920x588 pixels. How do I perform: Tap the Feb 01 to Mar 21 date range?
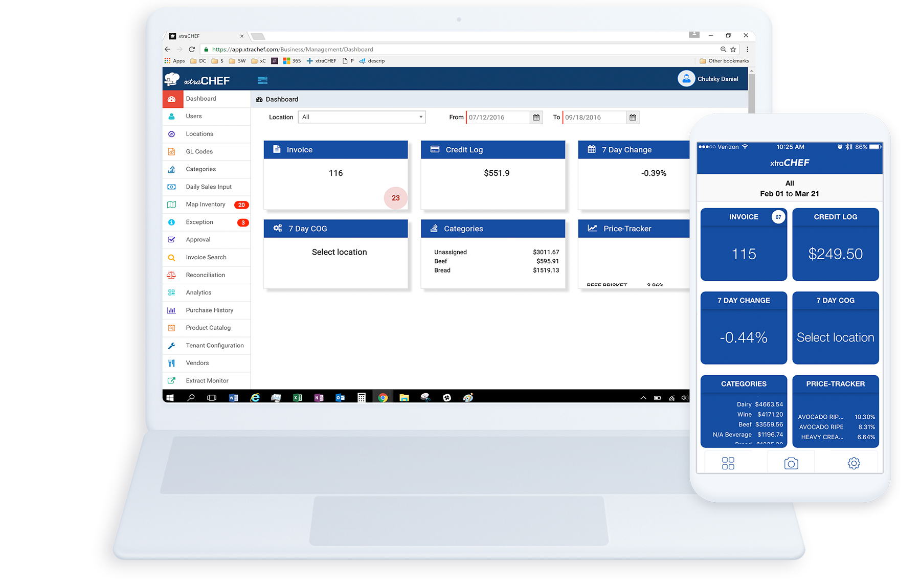pyautogui.click(x=790, y=194)
